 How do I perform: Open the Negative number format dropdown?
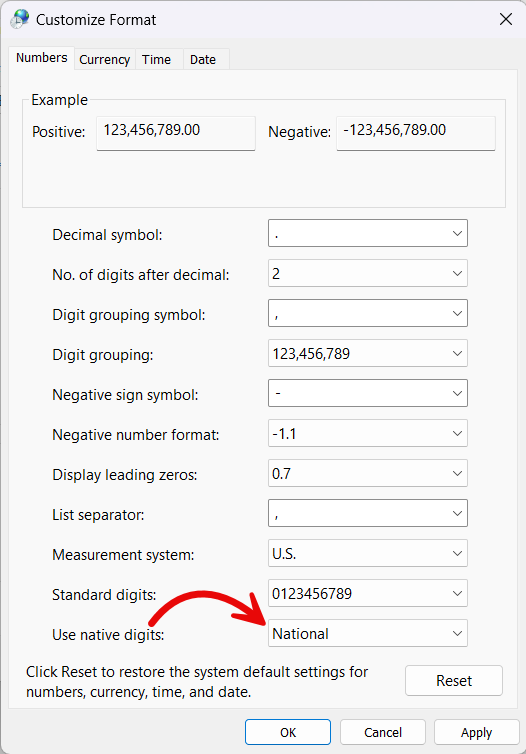point(368,433)
